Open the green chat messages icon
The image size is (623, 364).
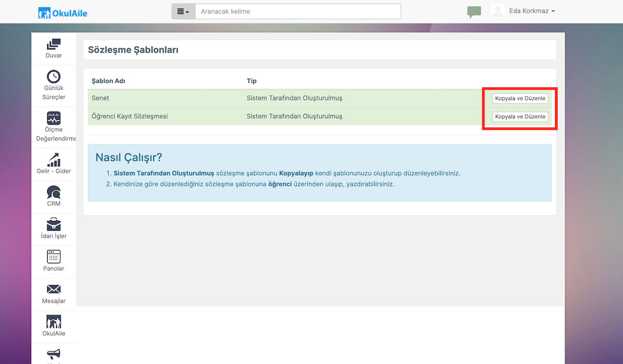(474, 12)
